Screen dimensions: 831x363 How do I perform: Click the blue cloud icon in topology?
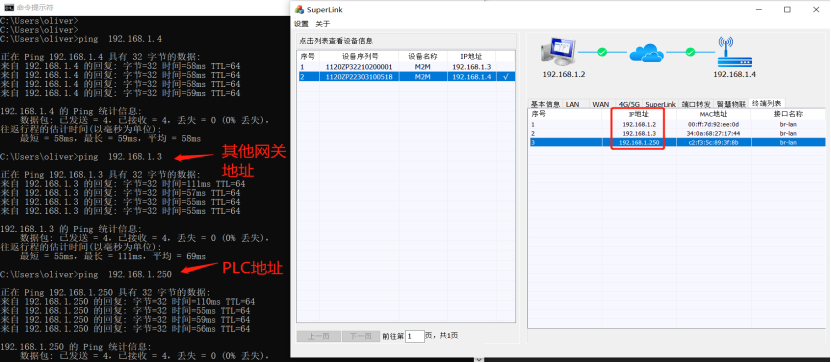click(x=646, y=52)
